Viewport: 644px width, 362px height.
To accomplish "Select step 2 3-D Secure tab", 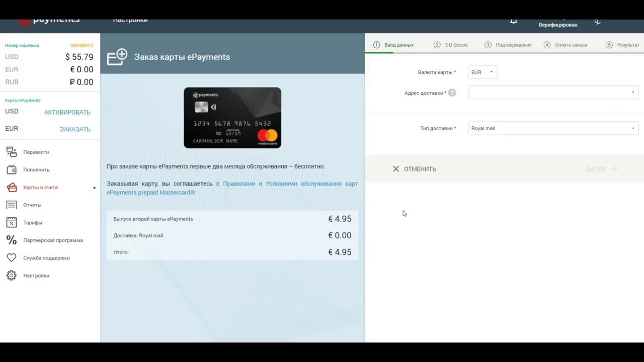I will click(451, 45).
